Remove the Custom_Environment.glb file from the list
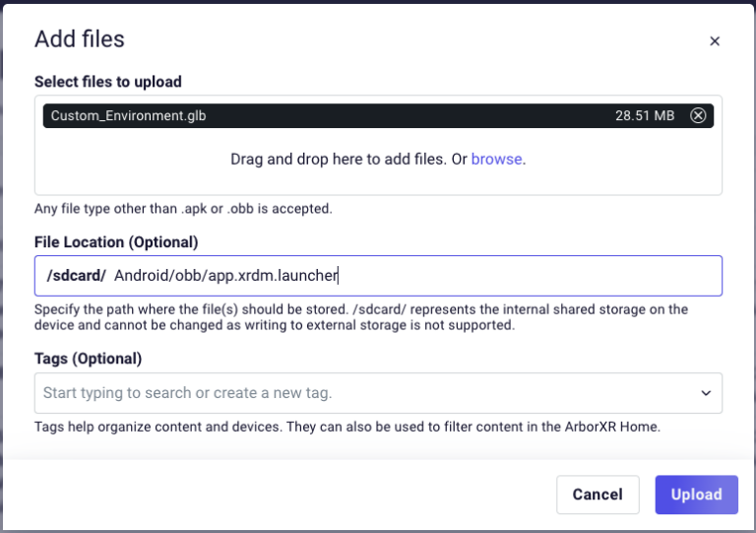Image resolution: width=756 pixels, height=533 pixels. click(698, 115)
